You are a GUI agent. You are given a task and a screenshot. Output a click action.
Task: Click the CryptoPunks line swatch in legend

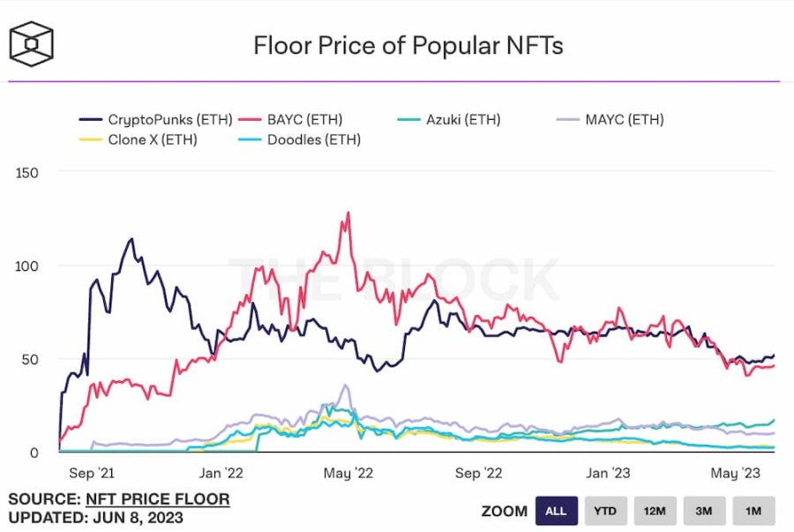point(90,119)
